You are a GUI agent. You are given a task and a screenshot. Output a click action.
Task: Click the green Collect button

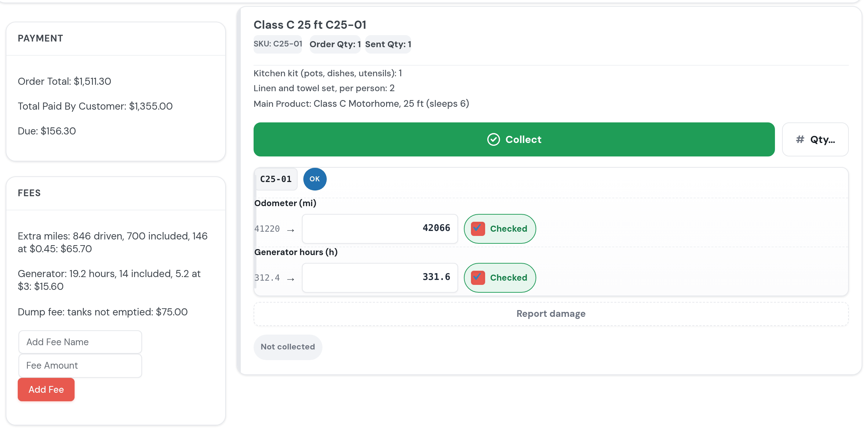click(x=514, y=139)
